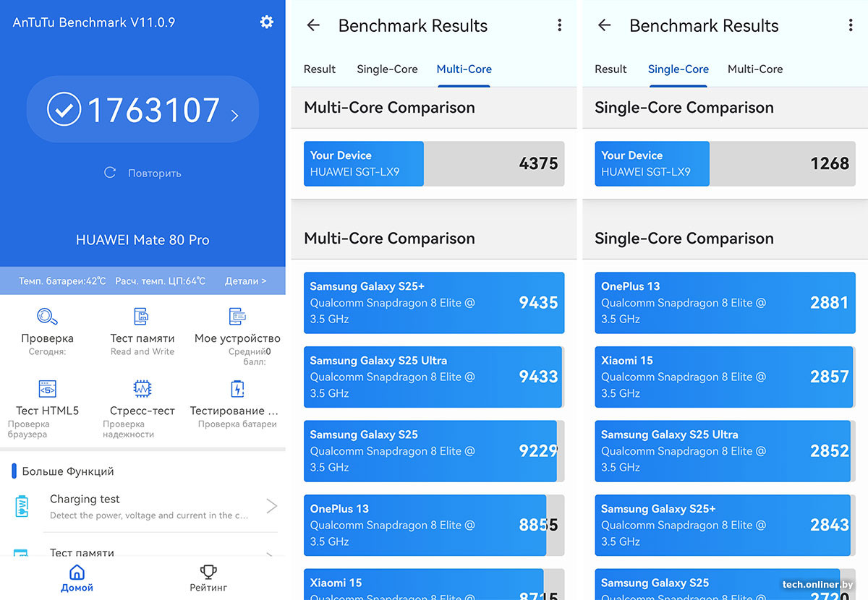This screenshot has height=600, width=868.
Task: Select battery temperature 42℃ reading
Action: point(62,281)
